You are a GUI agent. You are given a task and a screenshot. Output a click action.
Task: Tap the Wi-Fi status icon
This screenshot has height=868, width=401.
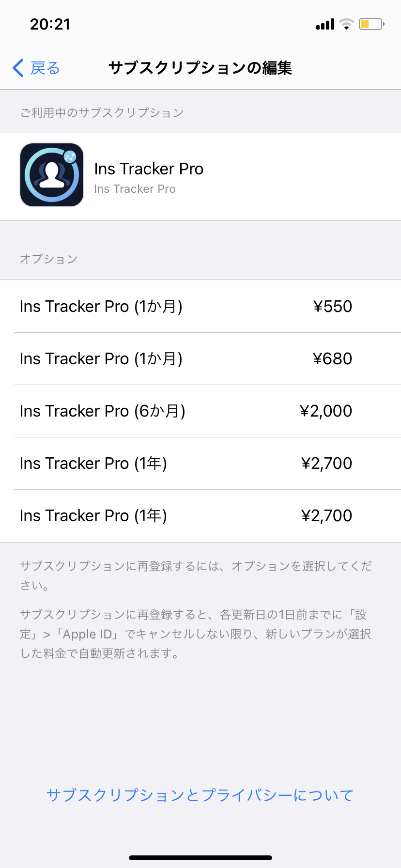click(346, 24)
